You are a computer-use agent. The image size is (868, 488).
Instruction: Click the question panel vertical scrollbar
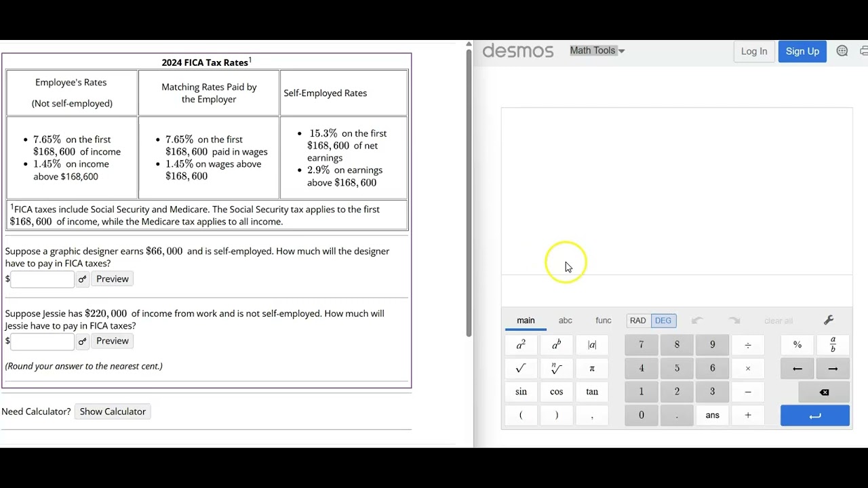pyautogui.click(x=468, y=194)
